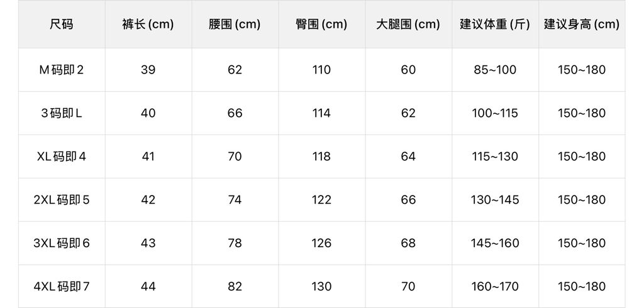Select the M码即2 size row label
The height and width of the screenshot is (308, 644).
62,70
